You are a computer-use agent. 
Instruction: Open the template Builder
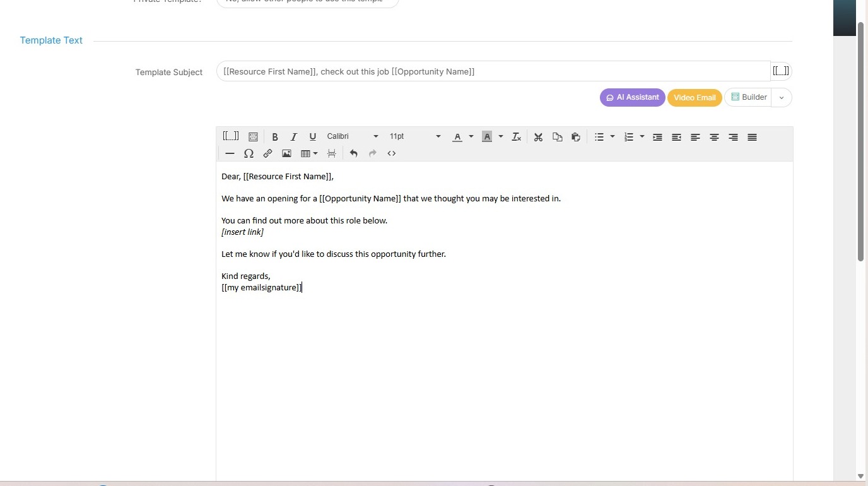(x=749, y=98)
